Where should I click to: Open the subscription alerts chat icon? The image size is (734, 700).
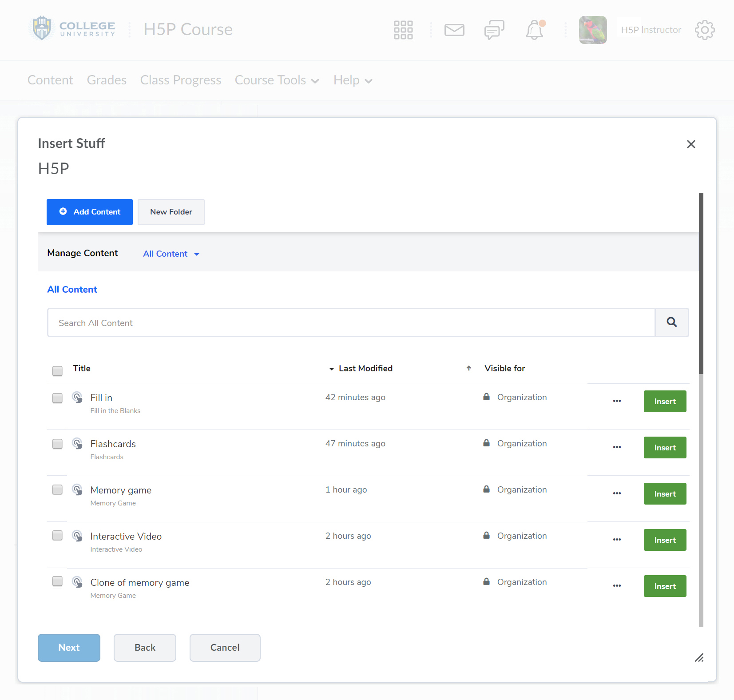(494, 30)
